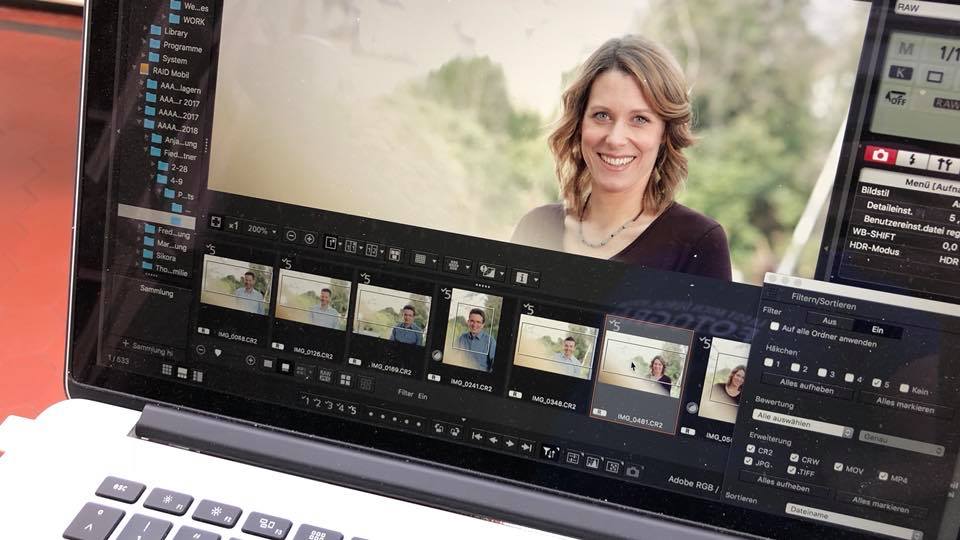
Task: Click '+ Sammlung hi...' add collection button
Action: tap(148, 347)
